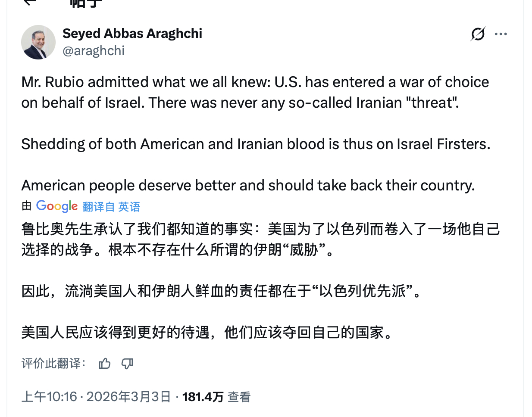This screenshot has width=532, height=417.
Task: Open the 查看 views link
Action: (x=238, y=396)
